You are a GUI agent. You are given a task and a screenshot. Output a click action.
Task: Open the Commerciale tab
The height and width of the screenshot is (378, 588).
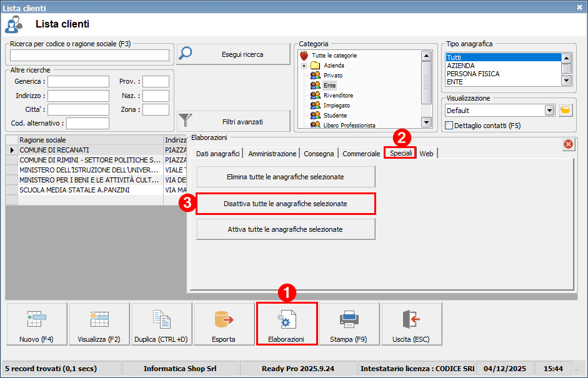tap(361, 153)
